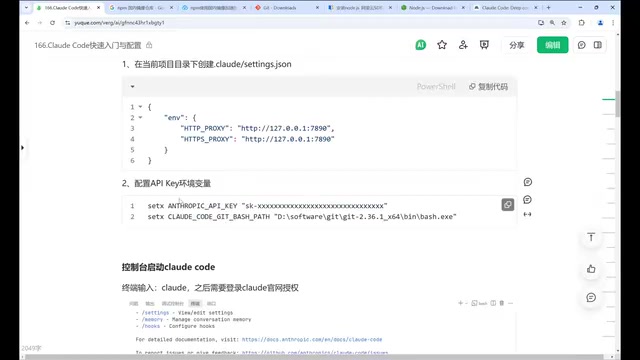Click the CLAUDE_CODE_GIT_BASH_PATH line

coord(302,216)
